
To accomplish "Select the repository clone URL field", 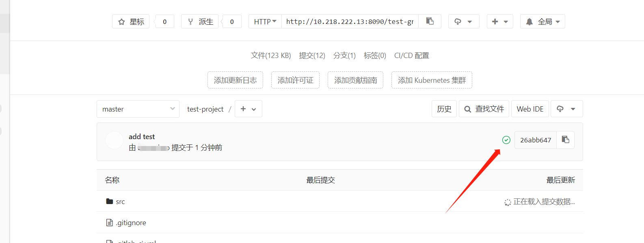I will (x=350, y=22).
